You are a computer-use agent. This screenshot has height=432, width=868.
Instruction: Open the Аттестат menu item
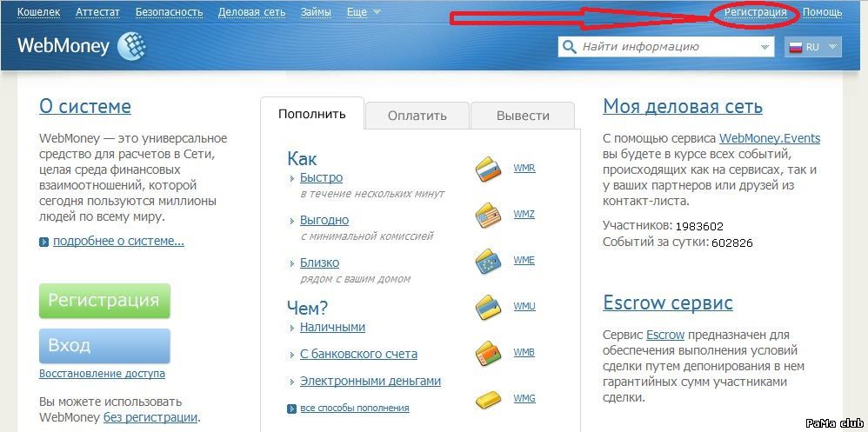[98, 11]
